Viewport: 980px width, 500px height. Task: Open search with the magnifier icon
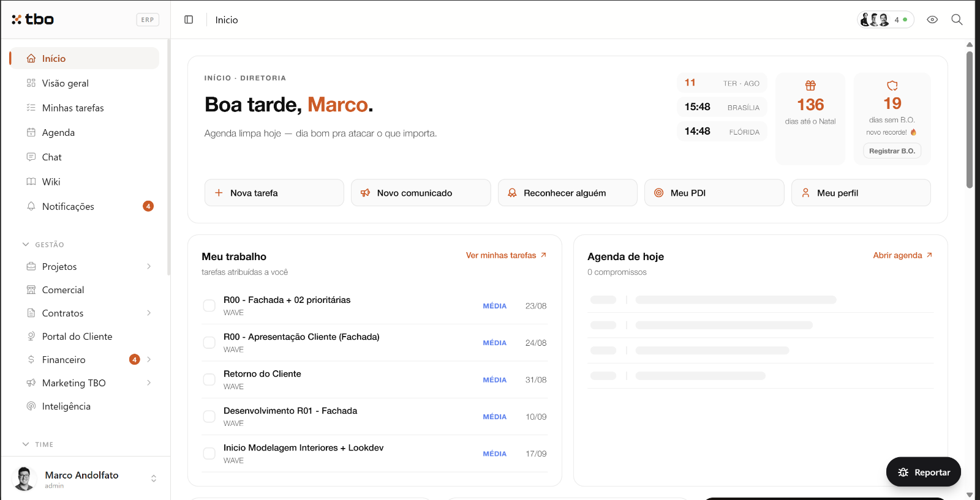(957, 20)
